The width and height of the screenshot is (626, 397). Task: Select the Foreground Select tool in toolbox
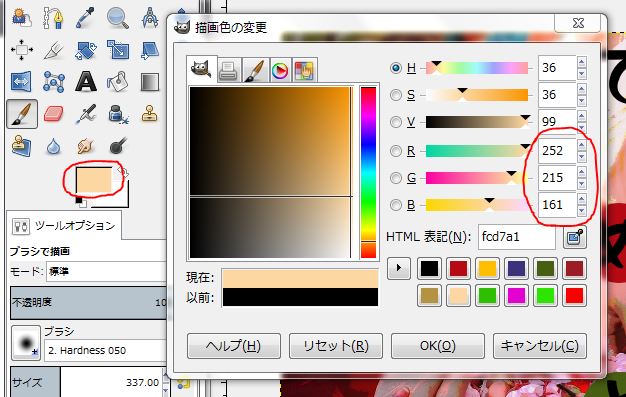tap(21, 18)
